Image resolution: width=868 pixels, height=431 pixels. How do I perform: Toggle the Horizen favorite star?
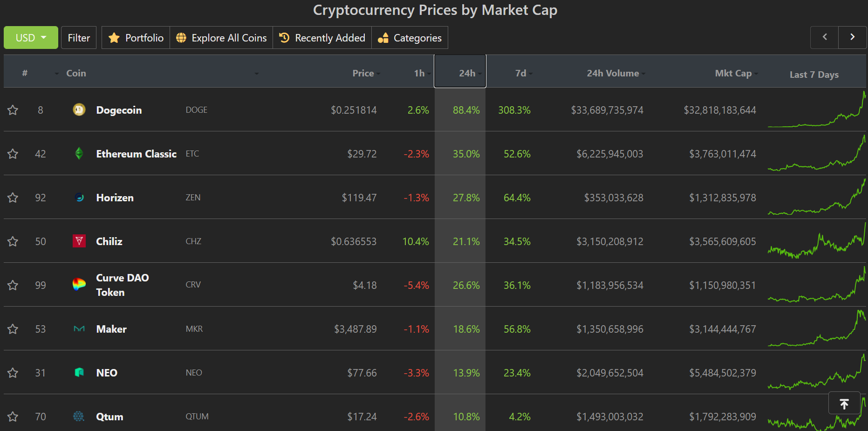[13, 198]
